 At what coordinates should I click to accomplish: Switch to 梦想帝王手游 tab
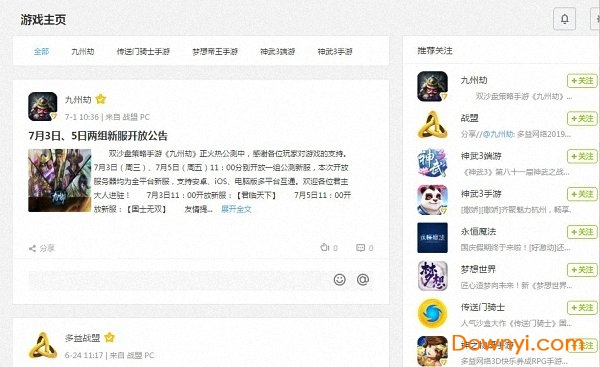215,51
